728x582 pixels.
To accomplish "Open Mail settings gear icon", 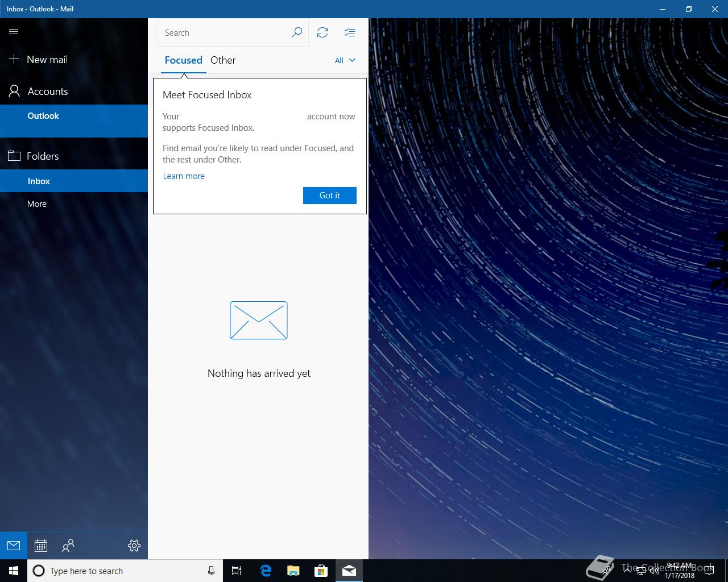I will [134, 546].
